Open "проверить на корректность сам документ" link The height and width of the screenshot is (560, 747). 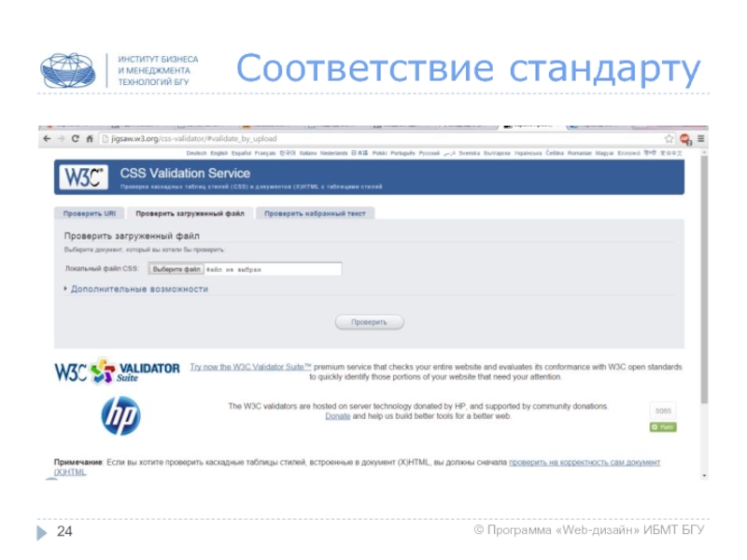tap(585, 462)
